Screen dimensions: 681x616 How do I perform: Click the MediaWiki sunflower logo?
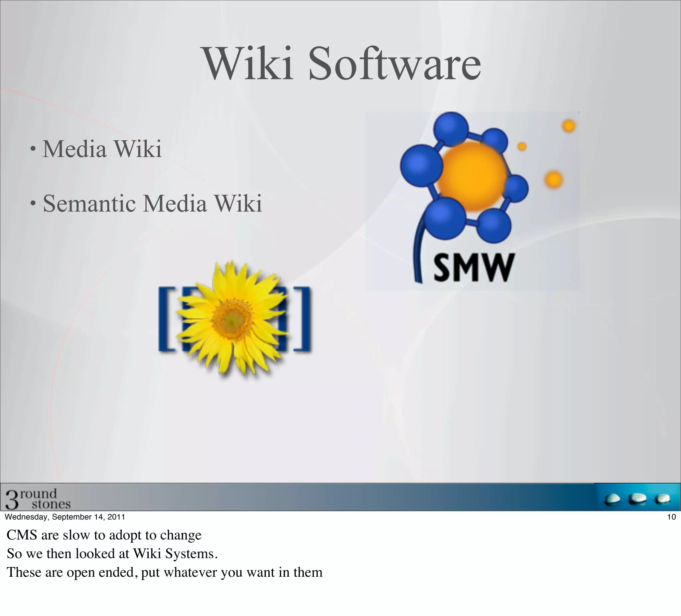coord(234,319)
